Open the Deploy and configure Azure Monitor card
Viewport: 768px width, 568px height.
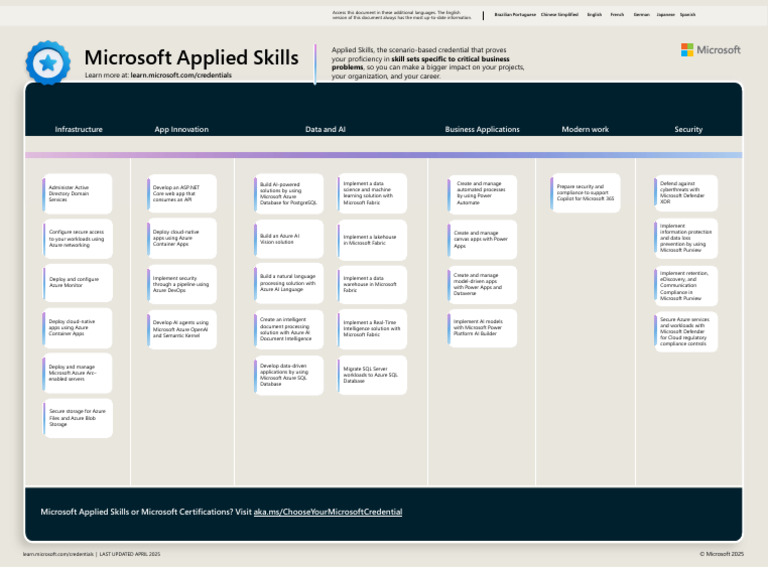[x=79, y=283]
